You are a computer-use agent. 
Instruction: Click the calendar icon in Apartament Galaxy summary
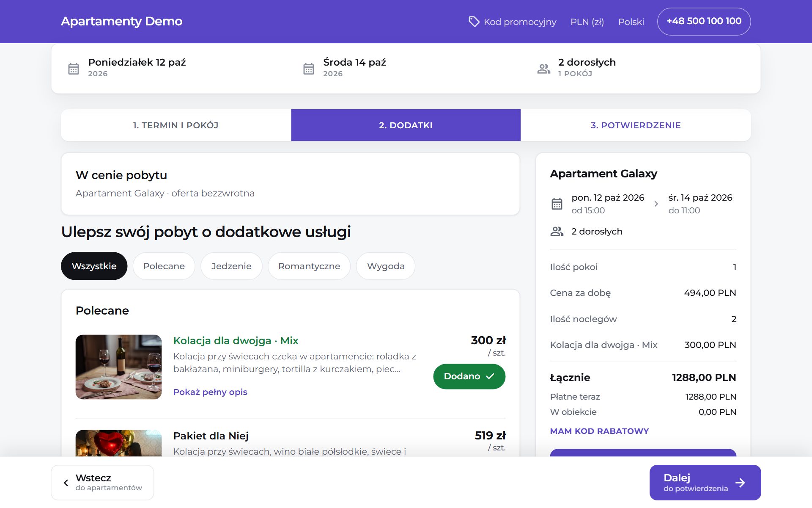click(x=557, y=204)
